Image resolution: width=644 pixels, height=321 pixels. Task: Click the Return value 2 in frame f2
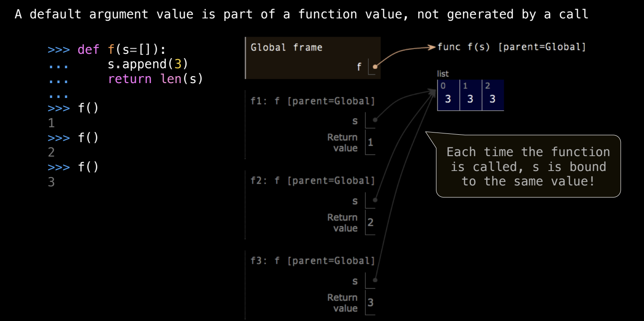pyautogui.click(x=370, y=222)
